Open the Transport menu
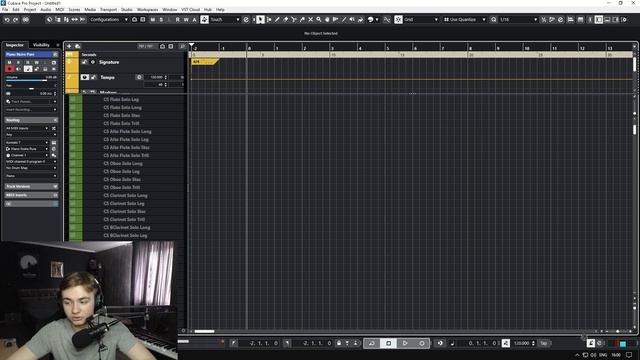This screenshot has height=360, width=640. coord(109,9)
